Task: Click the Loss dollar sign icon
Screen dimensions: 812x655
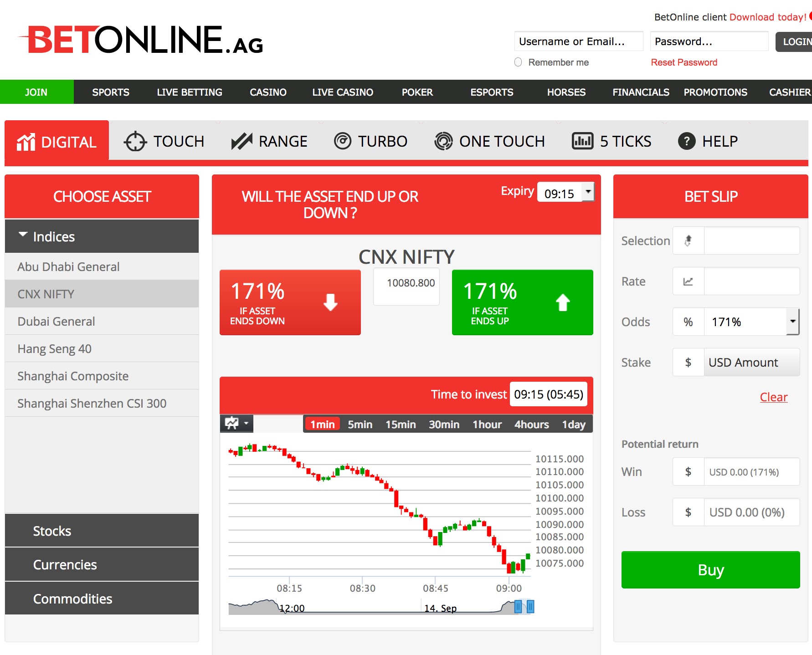Action: point(688,512)
